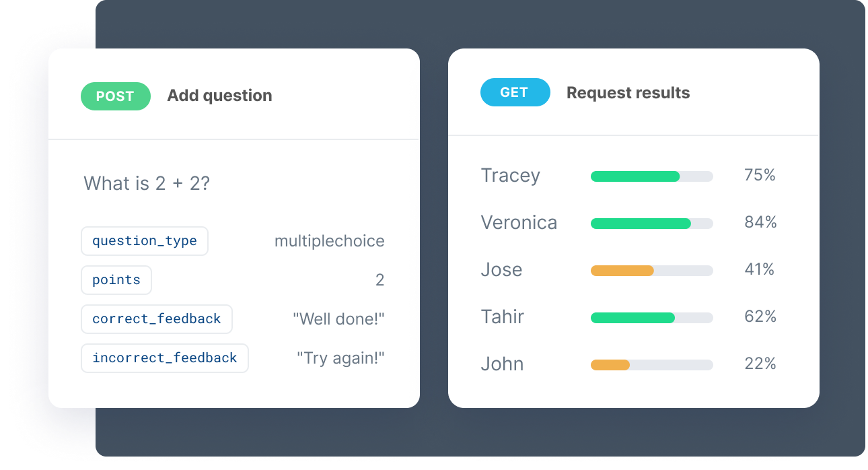Select the Add question heading
The height and width of the screenshot is (470, 868).
(x=219, y=96)
